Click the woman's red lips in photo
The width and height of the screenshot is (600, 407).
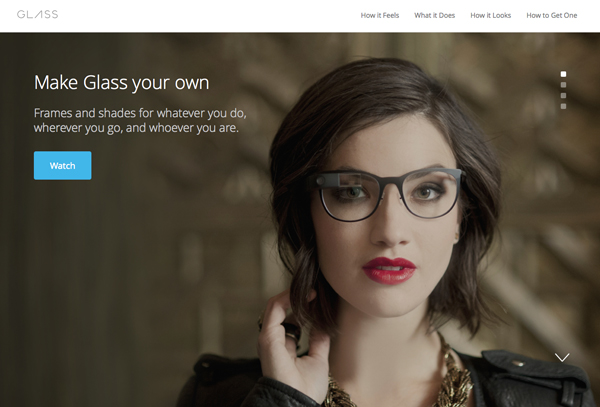coord(389,270)
